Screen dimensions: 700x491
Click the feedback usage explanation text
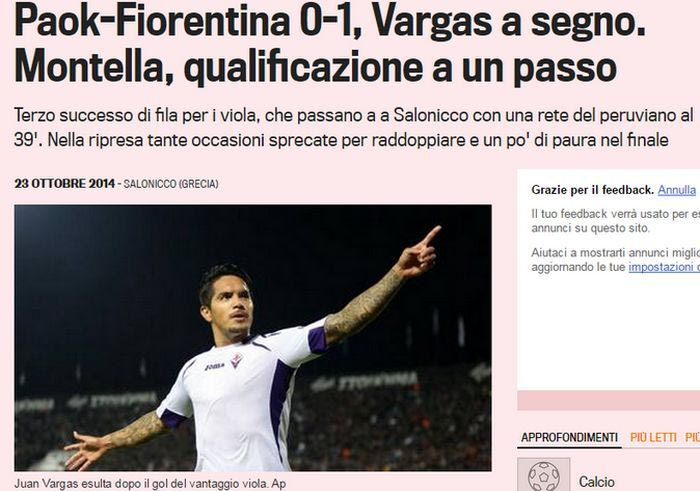(x=616, y=221)
